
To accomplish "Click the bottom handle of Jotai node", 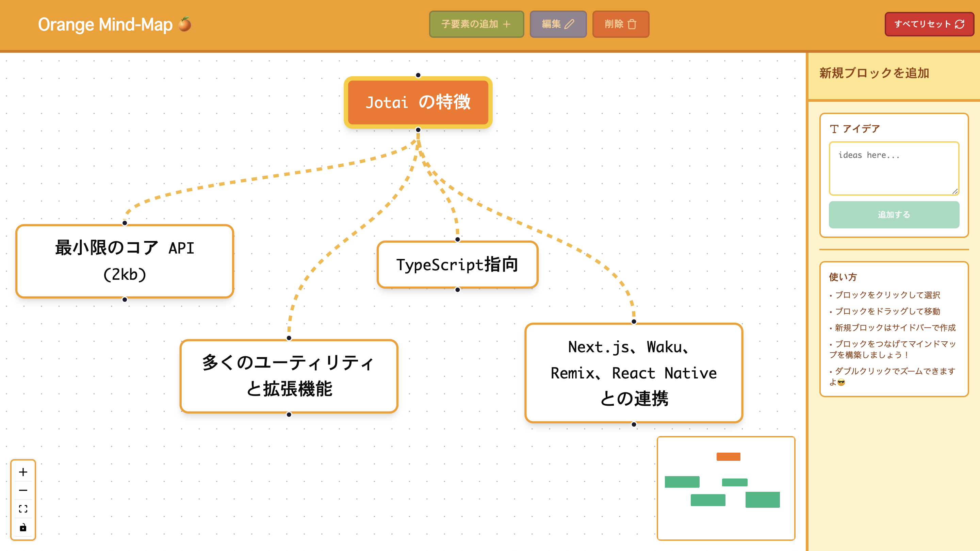I will coord(418,130).
